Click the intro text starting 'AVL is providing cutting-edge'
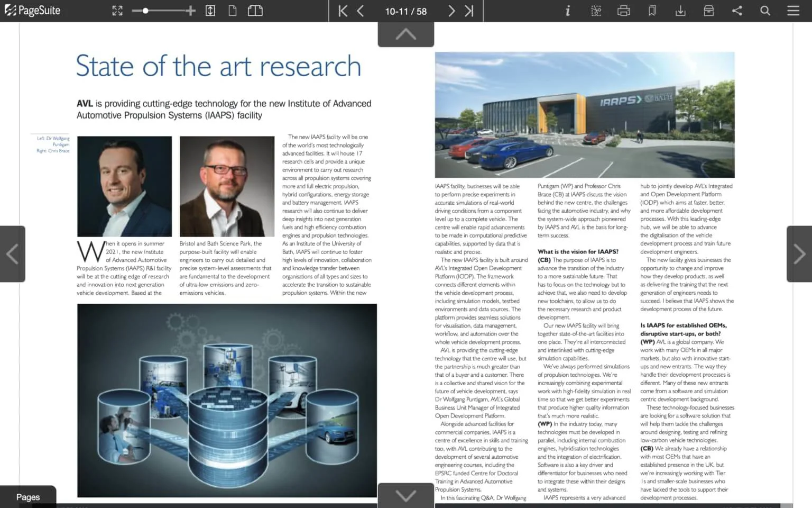The height and width of the screenshot is (508, 812). [x=224, y=110]
